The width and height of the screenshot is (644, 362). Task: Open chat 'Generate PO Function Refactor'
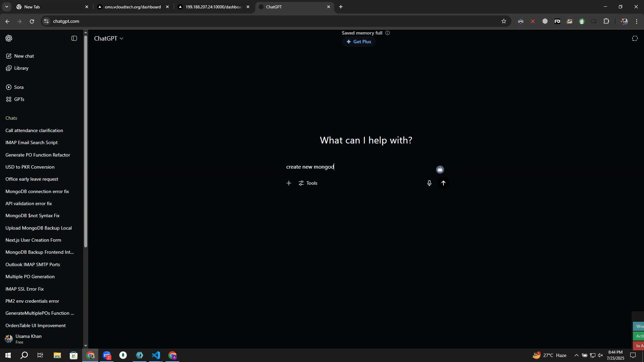38,155
